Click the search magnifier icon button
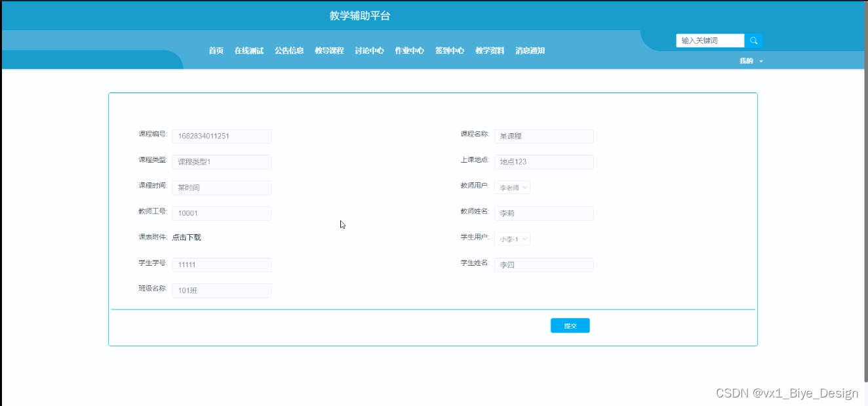This screenshot has width=868, height=406. coord(753,41)
